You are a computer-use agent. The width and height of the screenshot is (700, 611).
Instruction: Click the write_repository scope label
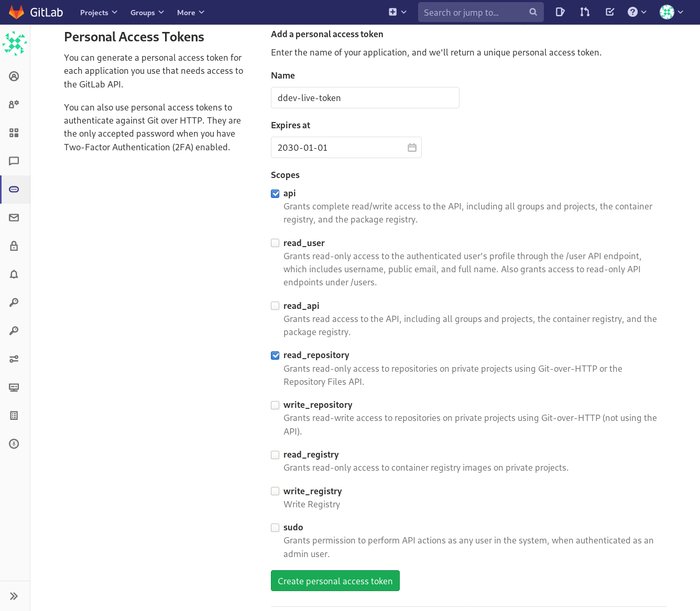(318, 405)
